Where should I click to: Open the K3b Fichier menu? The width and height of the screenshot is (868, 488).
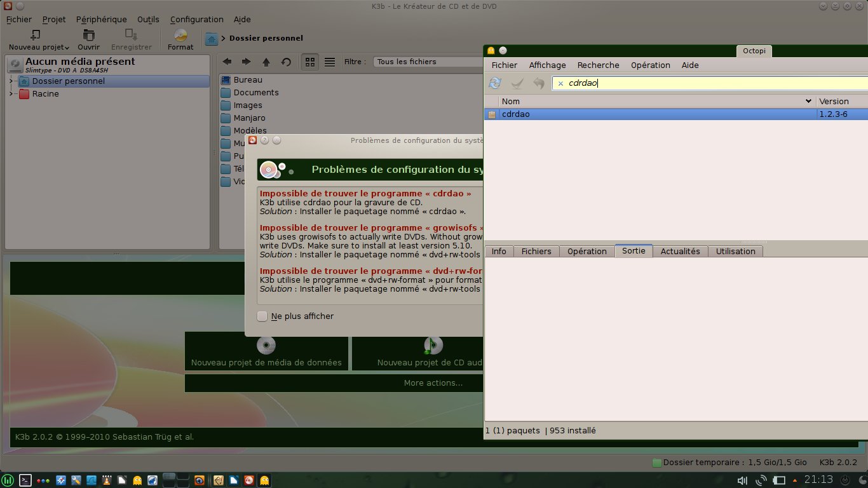19,19
